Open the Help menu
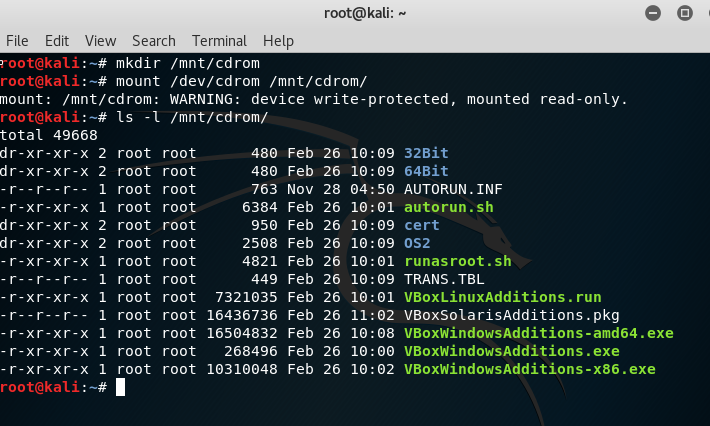Image resolution: width=710 pixels, height=426 pixels. click(278, 41)
